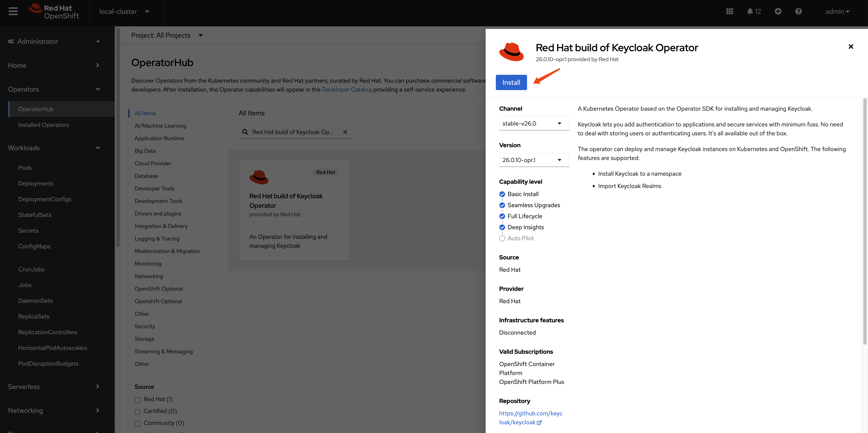Click the Keycloak Operator card's red hat icon
Screen dimensions: 868x433
point(259,177)
